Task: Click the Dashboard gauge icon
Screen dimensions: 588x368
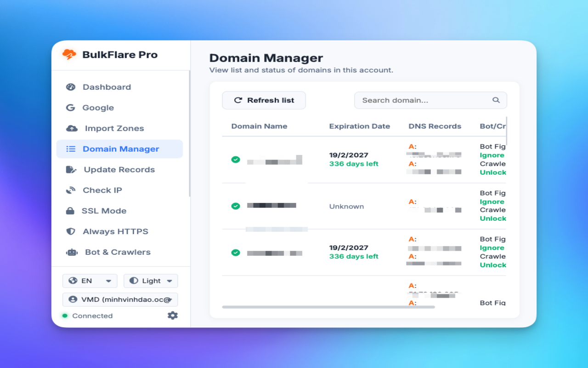Action: [x=70, y=87]
